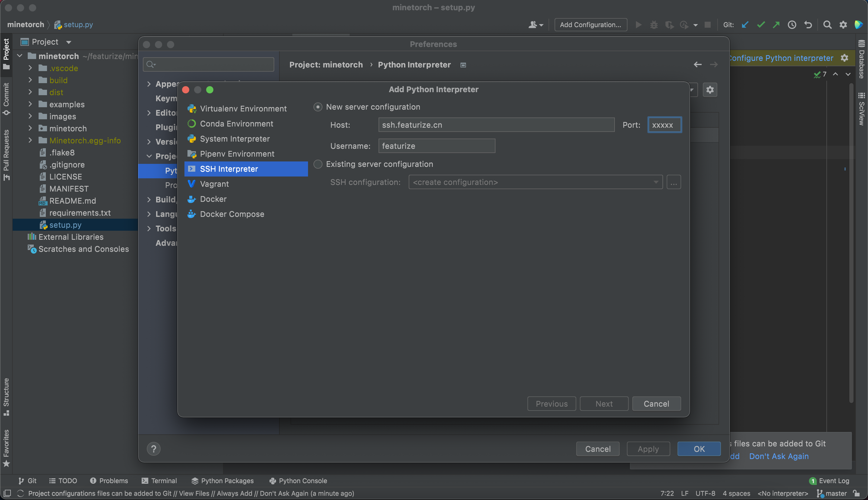
Task: Click the search everywhere magnifier icon
Action: coord(827,25)
